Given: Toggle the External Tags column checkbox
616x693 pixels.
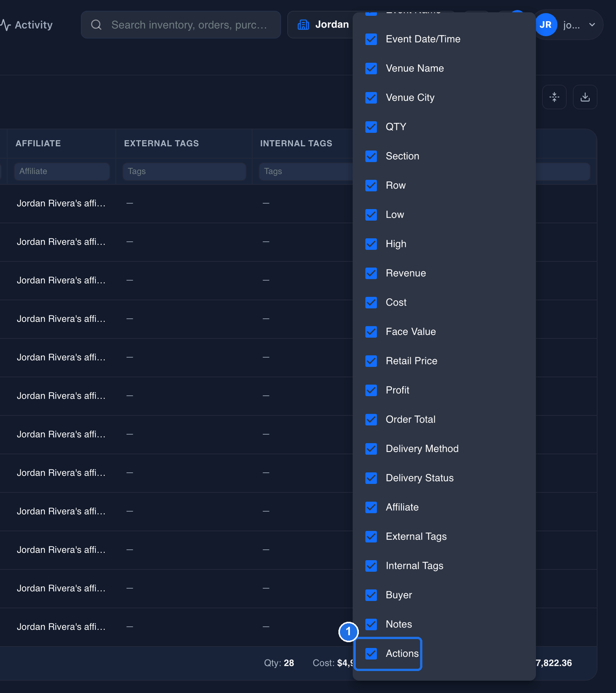Looking at the screenshot, I should pos(371,537).
